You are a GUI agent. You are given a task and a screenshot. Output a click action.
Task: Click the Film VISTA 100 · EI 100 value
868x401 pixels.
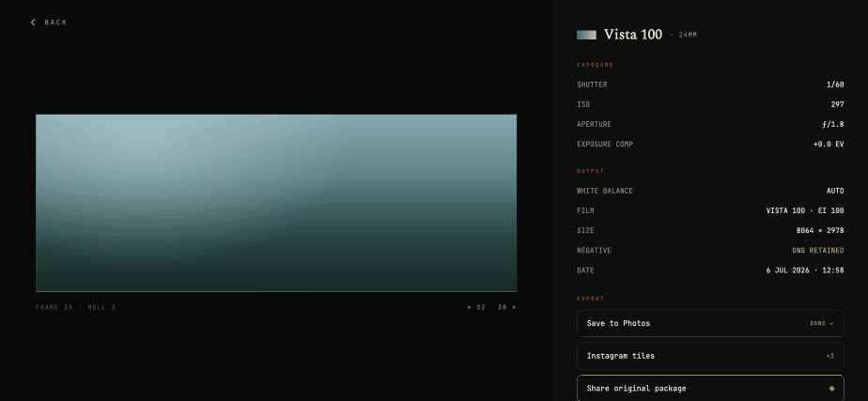pyautogui.click(x=805, y=210)
